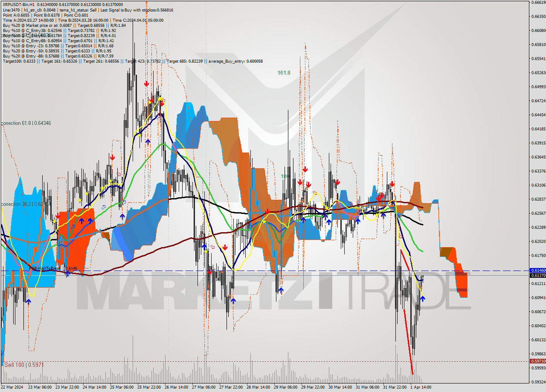Click the 0.65810 price axis label
The width and height of the screenshot is (546, 392).
(x=538, y=45)
